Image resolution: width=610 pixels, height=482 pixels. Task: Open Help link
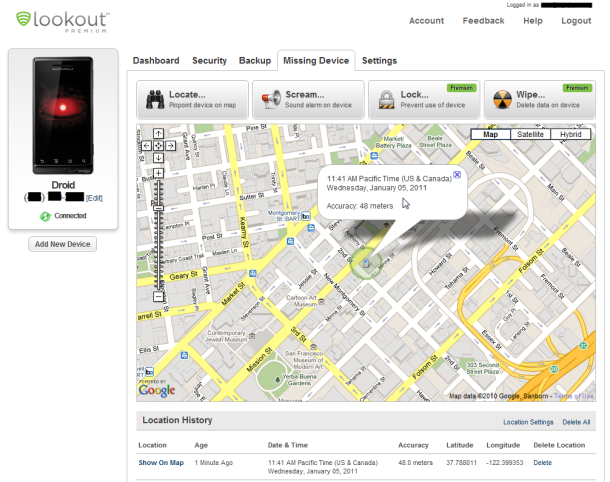click(533, 21)
